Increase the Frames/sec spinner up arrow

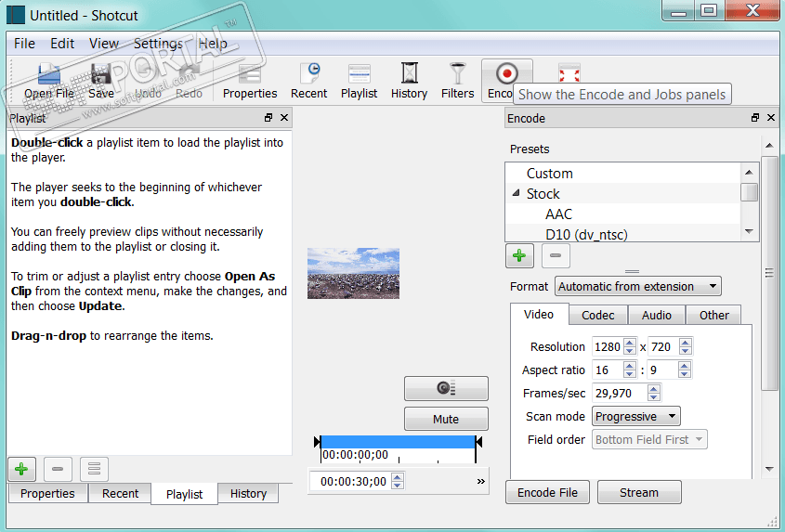coord(653,389)
